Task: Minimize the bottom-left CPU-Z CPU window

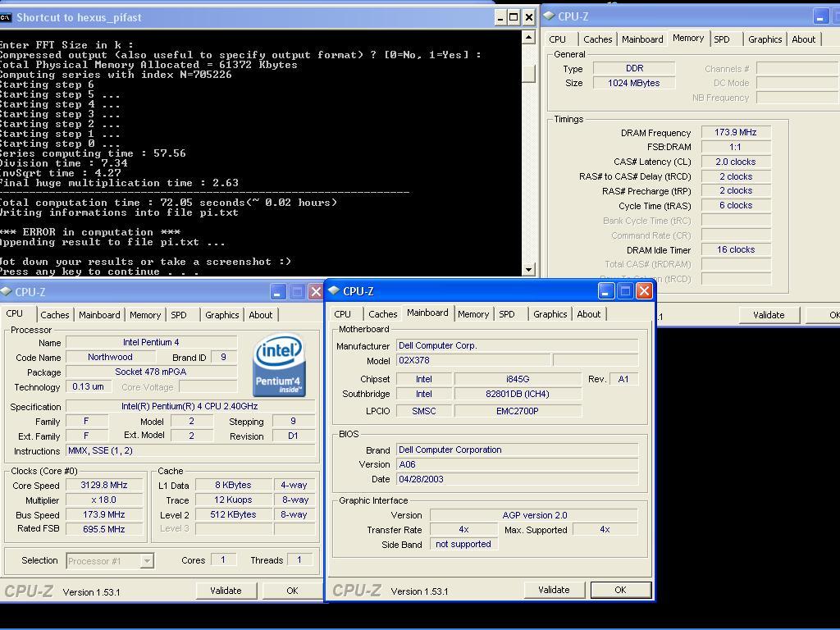Action: click(277, 292)
